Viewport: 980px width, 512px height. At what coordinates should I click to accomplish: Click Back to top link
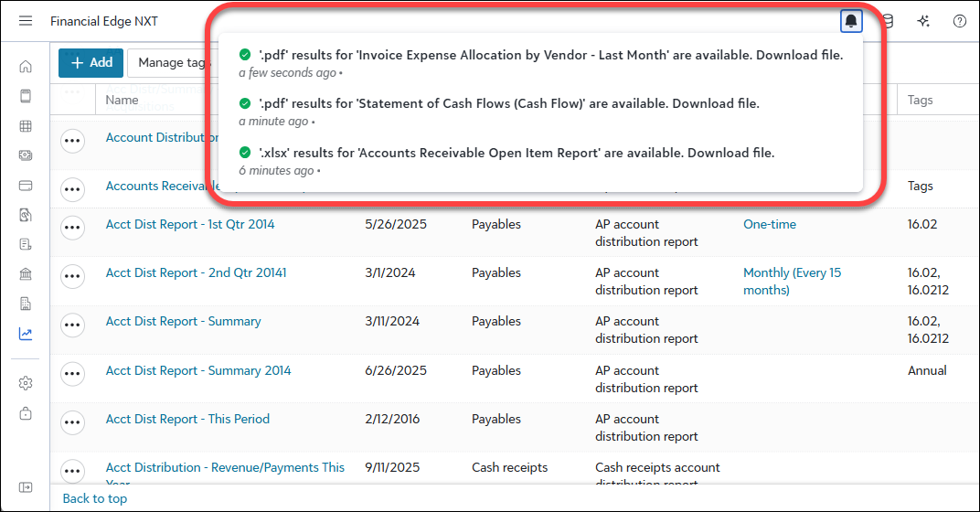95,498
